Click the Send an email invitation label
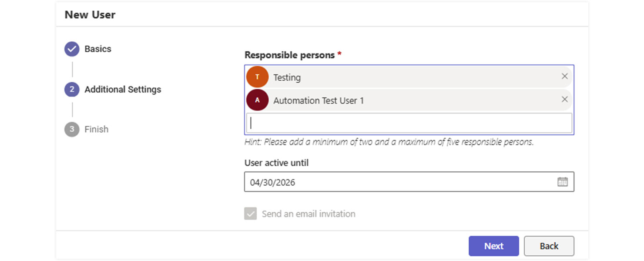Viewport: 644px width, 261px height. (309, 214)
